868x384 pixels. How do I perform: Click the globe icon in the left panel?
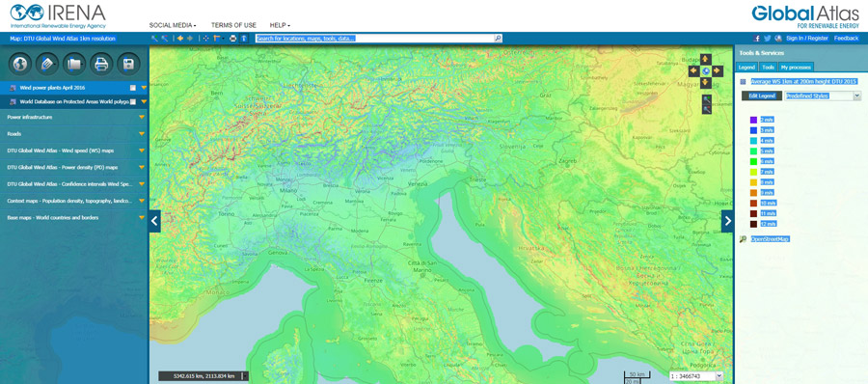coord(20,65)
